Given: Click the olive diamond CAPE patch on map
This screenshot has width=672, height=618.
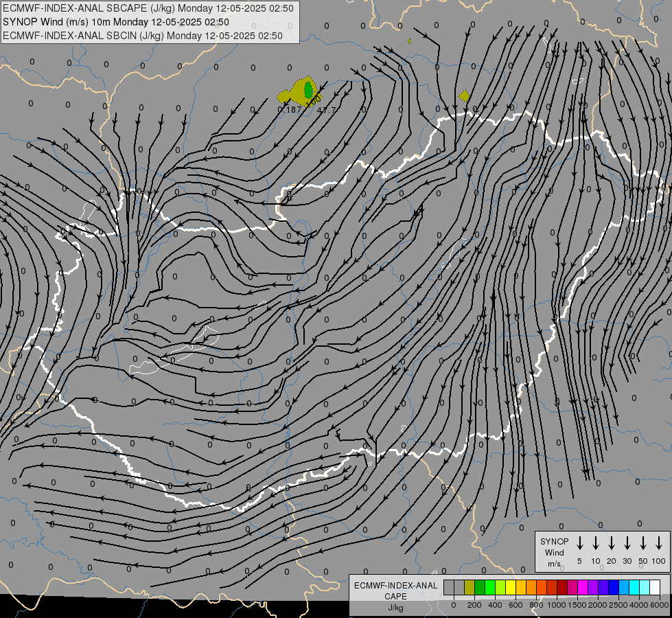Looking at the screenshot, I should pyautogui.click(x=464, y=95).
